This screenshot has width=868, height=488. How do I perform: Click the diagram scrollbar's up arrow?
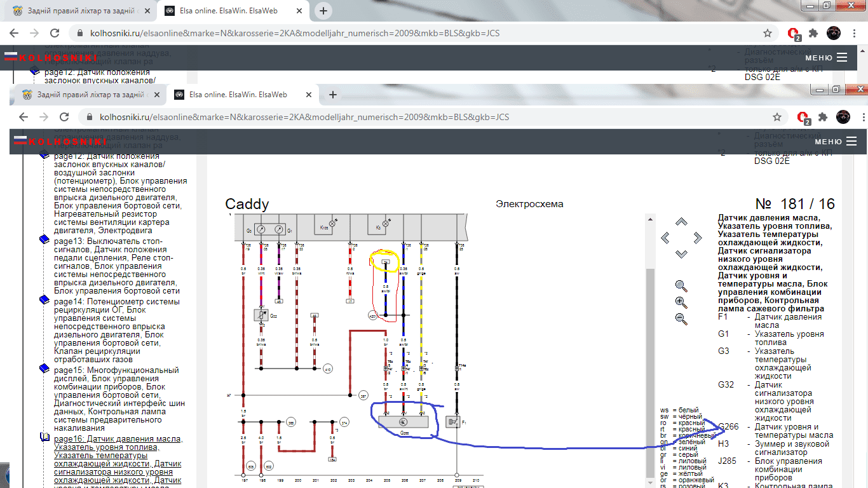pyautogui.click(x=649, y=219)
